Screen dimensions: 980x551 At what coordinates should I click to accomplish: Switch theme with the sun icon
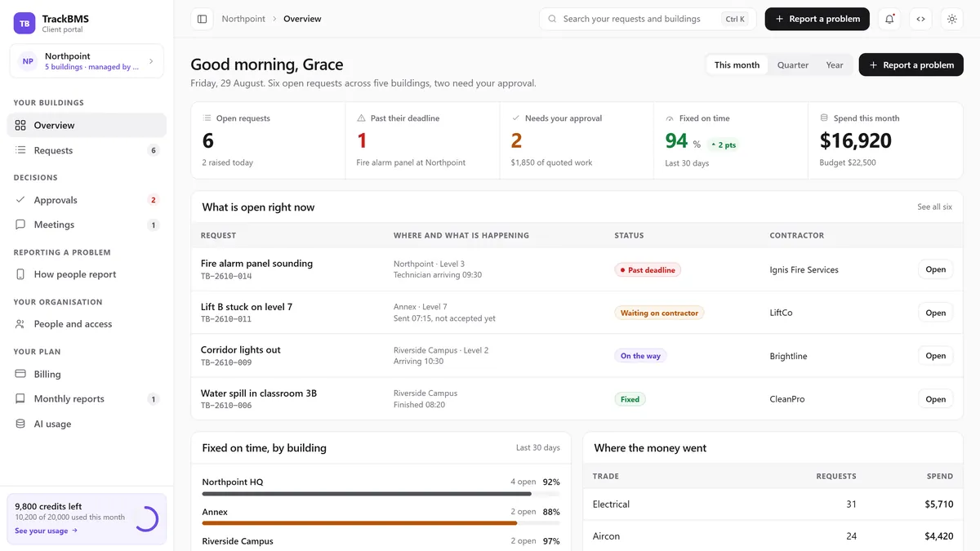(951, 19)
